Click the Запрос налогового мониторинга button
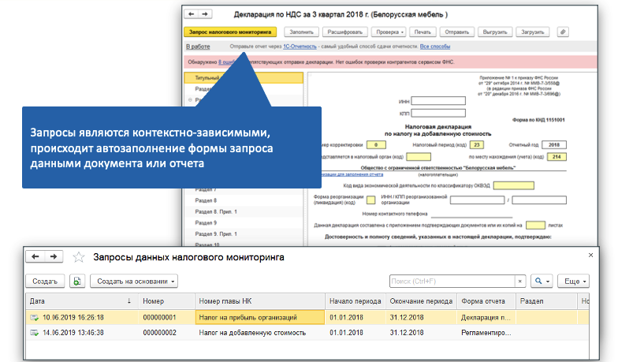 coord(229,32)
